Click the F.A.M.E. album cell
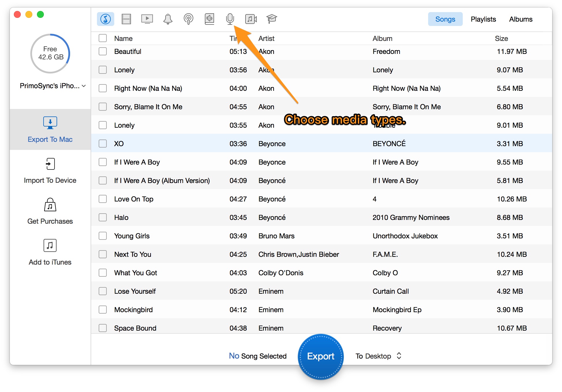Screen dimensions: 562x392 pos(385,254)
